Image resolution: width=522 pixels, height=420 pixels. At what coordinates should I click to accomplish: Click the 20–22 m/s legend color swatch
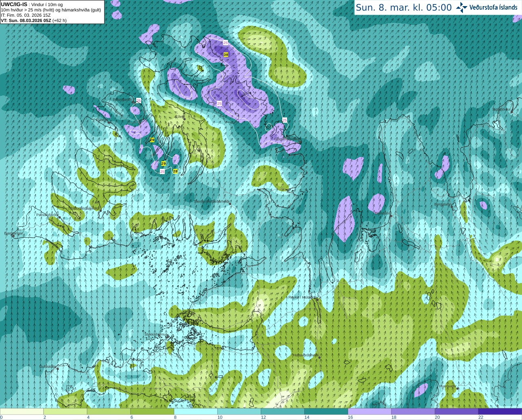pyautogui.click(x=457, y=411)
